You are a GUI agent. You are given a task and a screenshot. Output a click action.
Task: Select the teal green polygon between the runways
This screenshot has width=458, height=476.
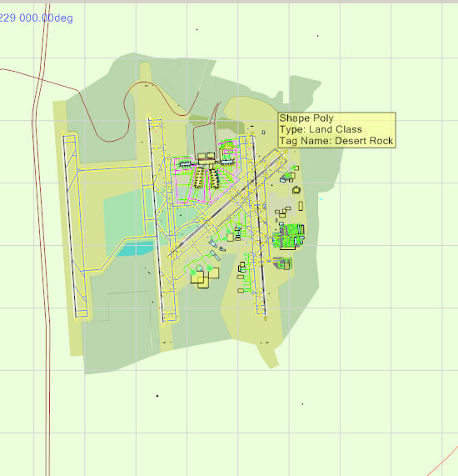pyautogui.click(x=123, y=216)
